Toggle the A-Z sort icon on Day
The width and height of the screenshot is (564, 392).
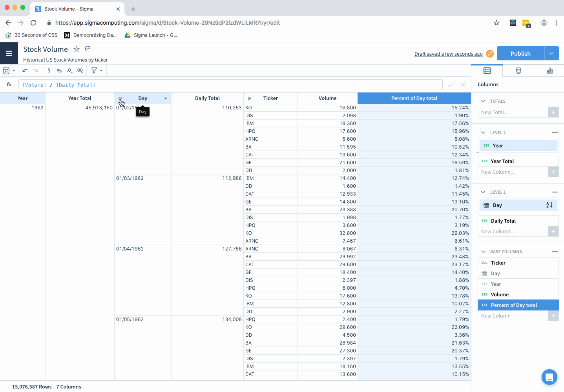coord(549,205)
